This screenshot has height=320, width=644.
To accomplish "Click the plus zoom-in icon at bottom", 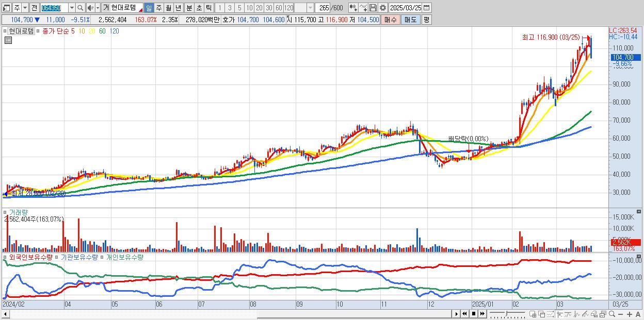I will (629, 314).
